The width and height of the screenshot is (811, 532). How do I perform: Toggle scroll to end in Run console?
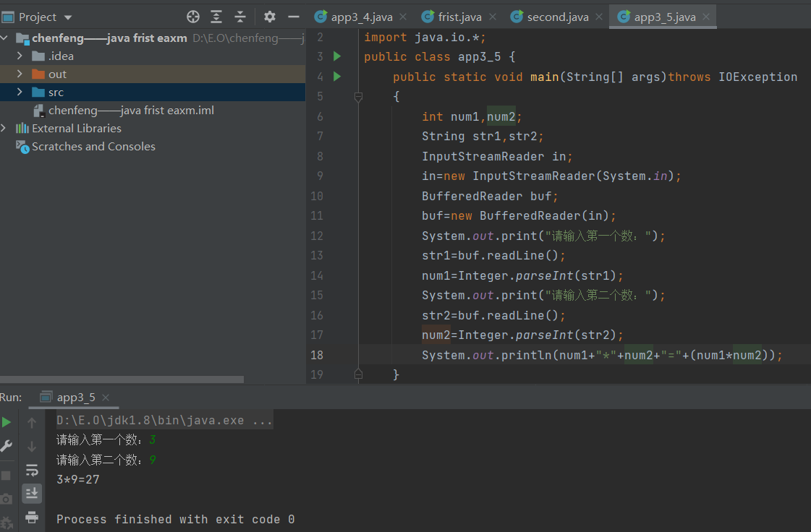pos(32,493)
